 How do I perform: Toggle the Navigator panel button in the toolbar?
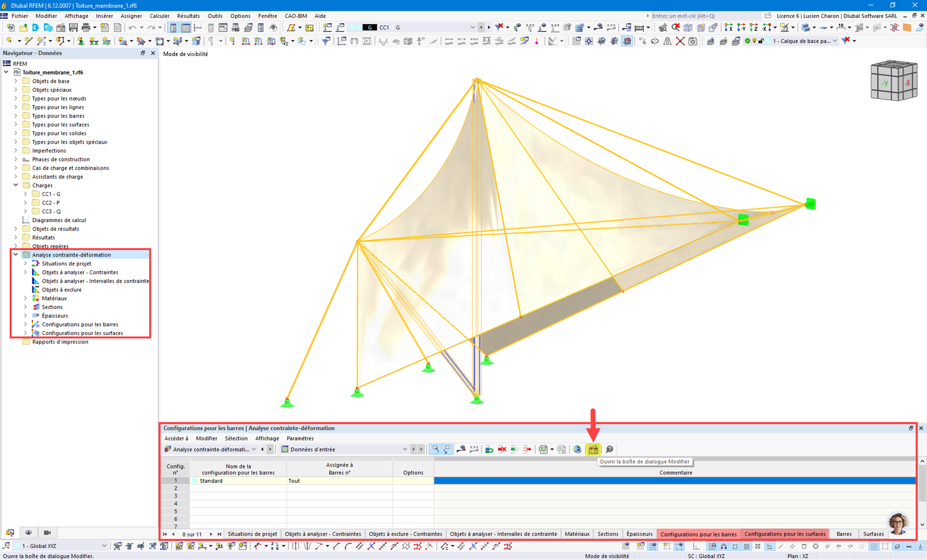tap(173, 27)
